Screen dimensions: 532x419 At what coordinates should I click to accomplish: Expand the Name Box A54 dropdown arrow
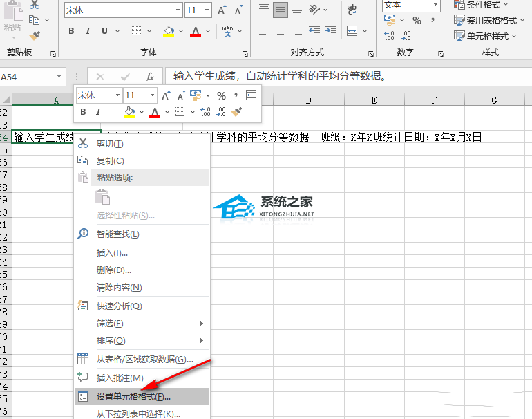click(x=59, y=76)
